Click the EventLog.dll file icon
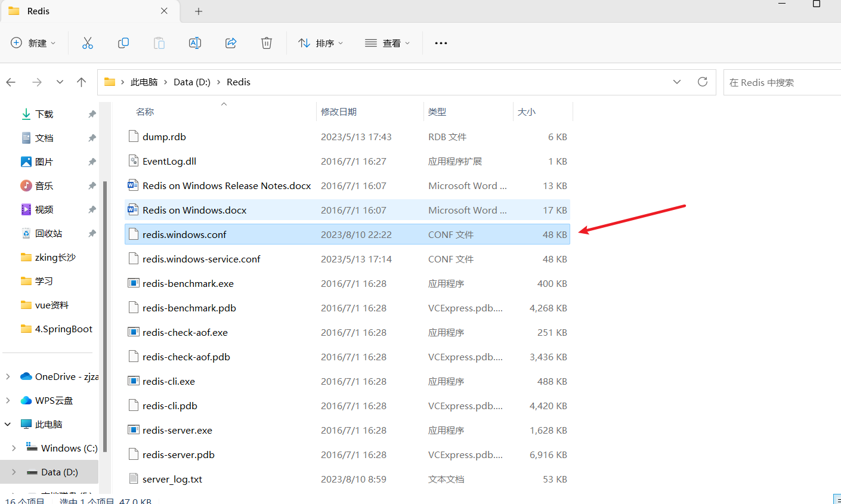Screen dimensions: 841x504 click(x=134, y=161)
